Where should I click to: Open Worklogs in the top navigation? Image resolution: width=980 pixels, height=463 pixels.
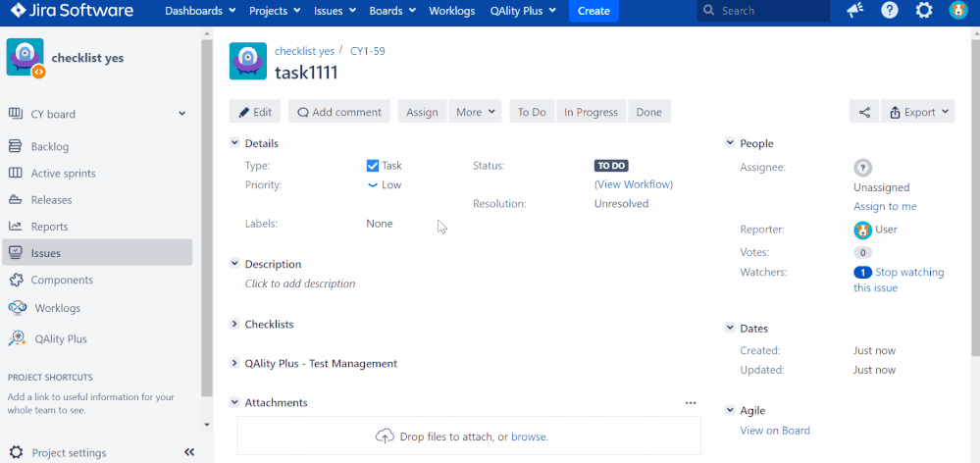[452, 11]
